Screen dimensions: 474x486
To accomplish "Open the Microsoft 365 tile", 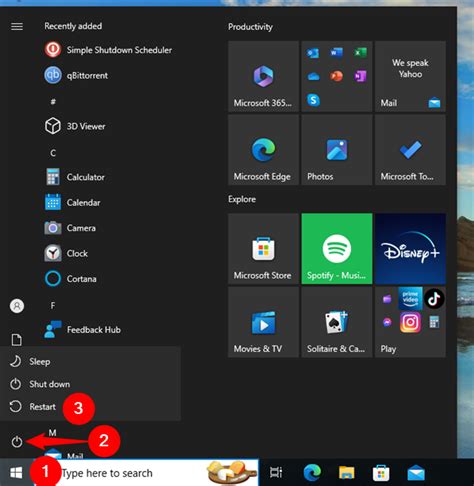I will 263,76.
